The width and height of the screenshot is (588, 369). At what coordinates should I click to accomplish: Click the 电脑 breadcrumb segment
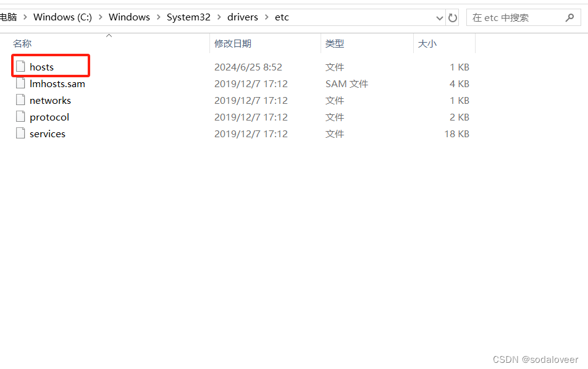point(8,17)
